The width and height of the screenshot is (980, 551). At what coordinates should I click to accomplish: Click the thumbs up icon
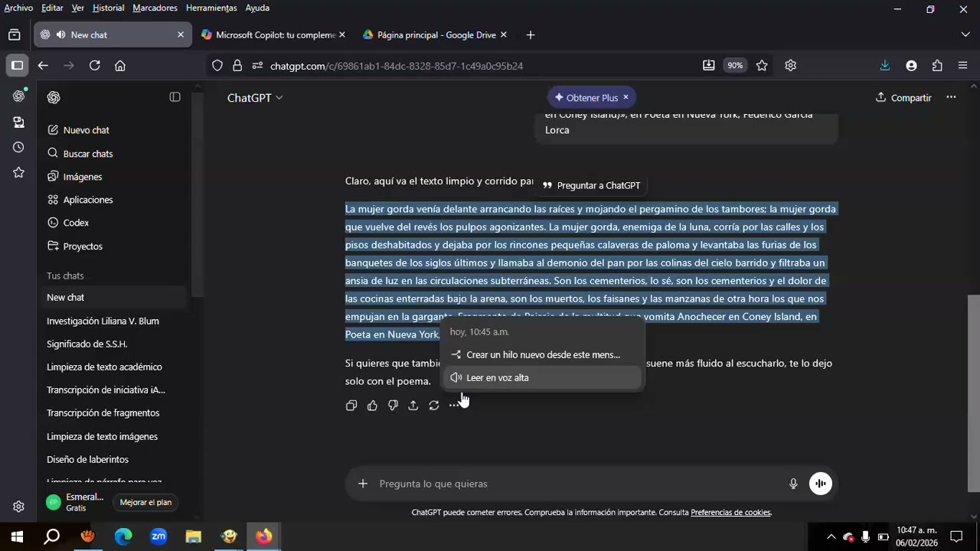(x=372, y=406)
